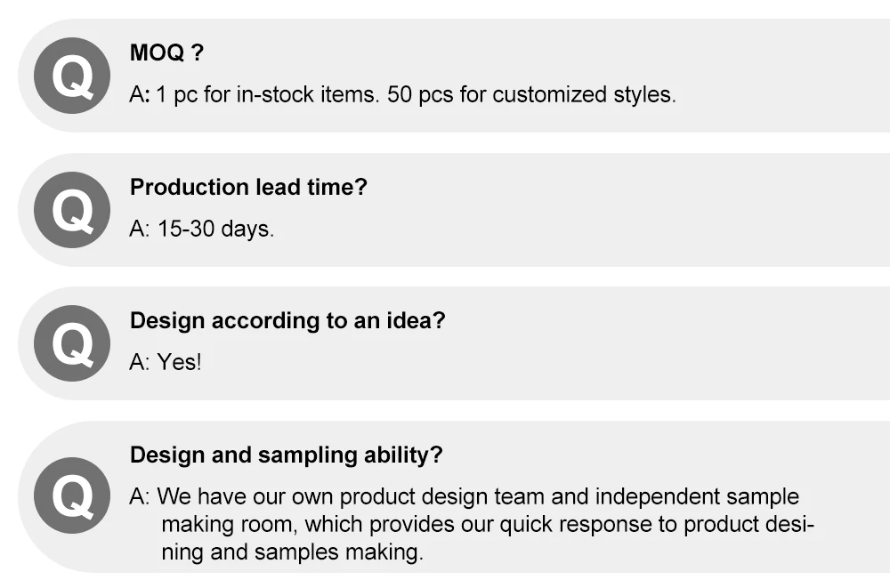Viewport: 890px width, 588px height.
Task: Click the 'A:' label before '15-30 days'
Action: tap(140, 229)
